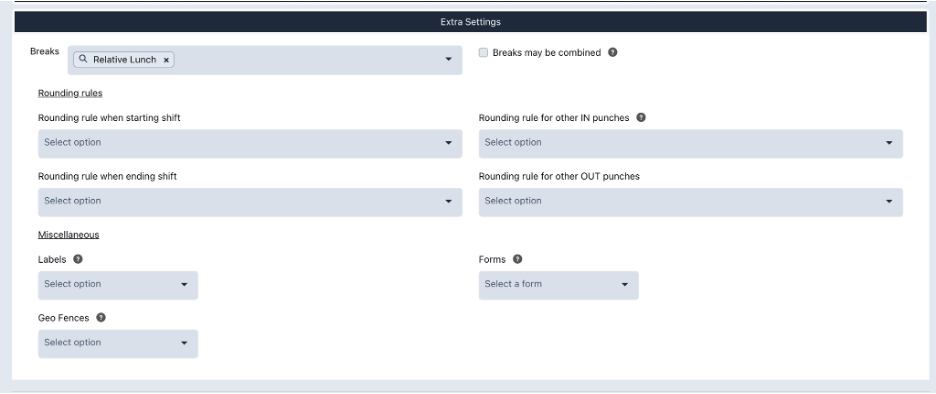The width and height of the screenshot is (936, 394).
Task: Click search icon in Relative Lunch tag
Action: tap(83, 59)
